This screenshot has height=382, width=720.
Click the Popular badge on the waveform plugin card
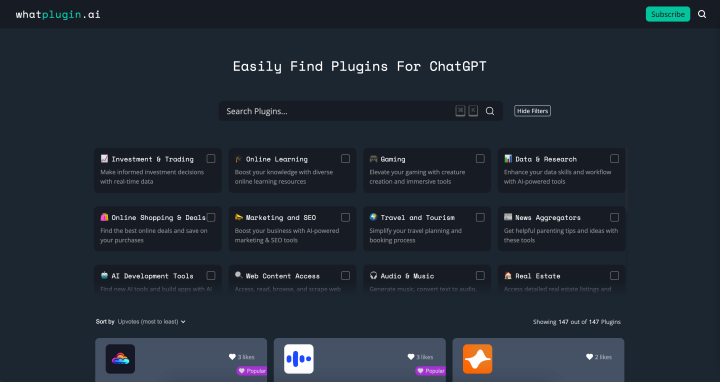pyautogui.click(x=430, y=371)
